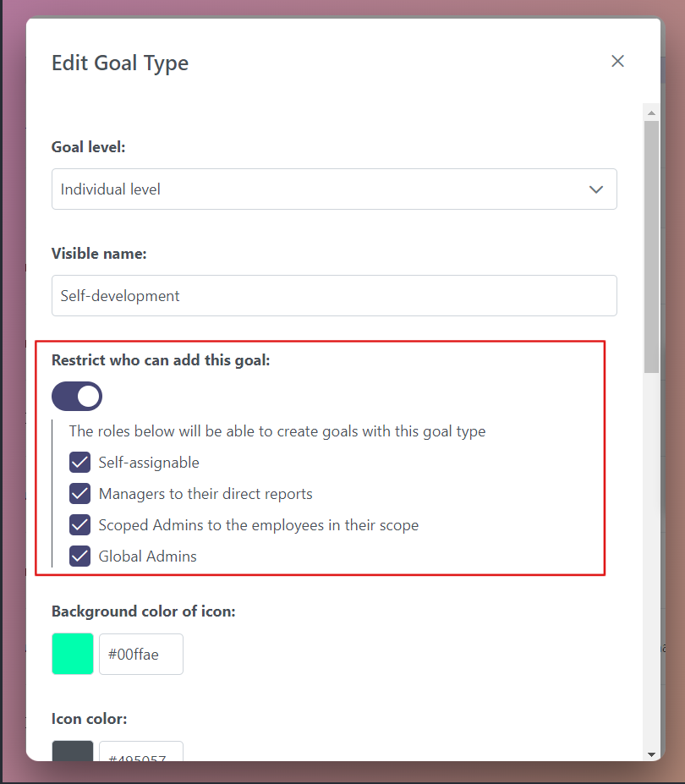Close the Edit Goal Type dialog
This screenshot has height=784, width=685.
[617, 61]
